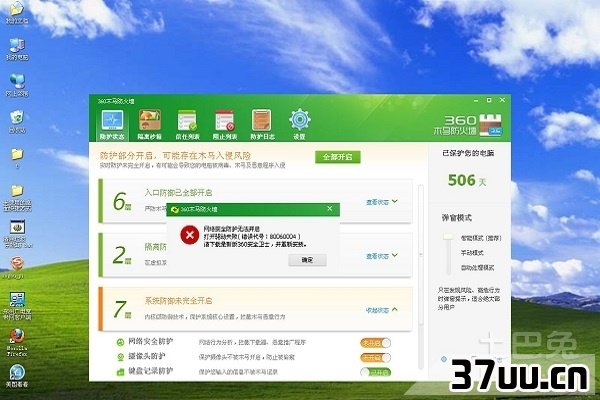Image resolution: width=600 pixels, height=400 pixels.
Task: Click the 弹窗模式 slider handle
Action: tap(448, 237)
